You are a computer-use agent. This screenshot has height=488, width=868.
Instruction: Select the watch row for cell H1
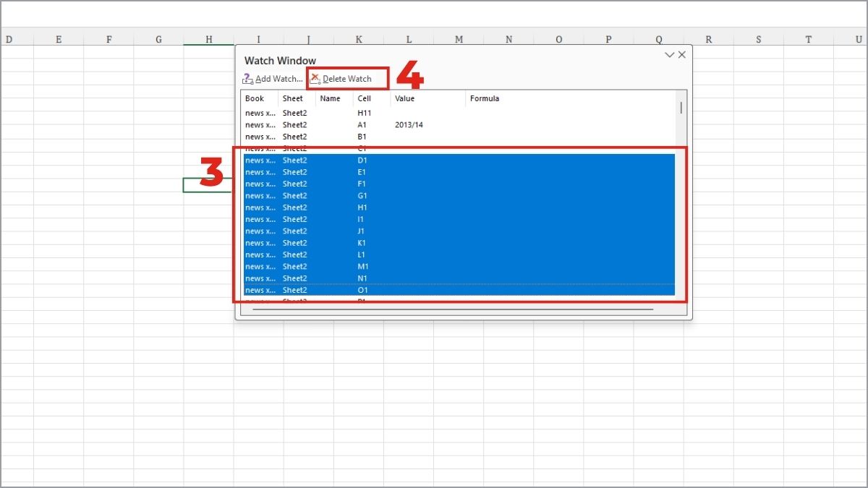point(458,207)
